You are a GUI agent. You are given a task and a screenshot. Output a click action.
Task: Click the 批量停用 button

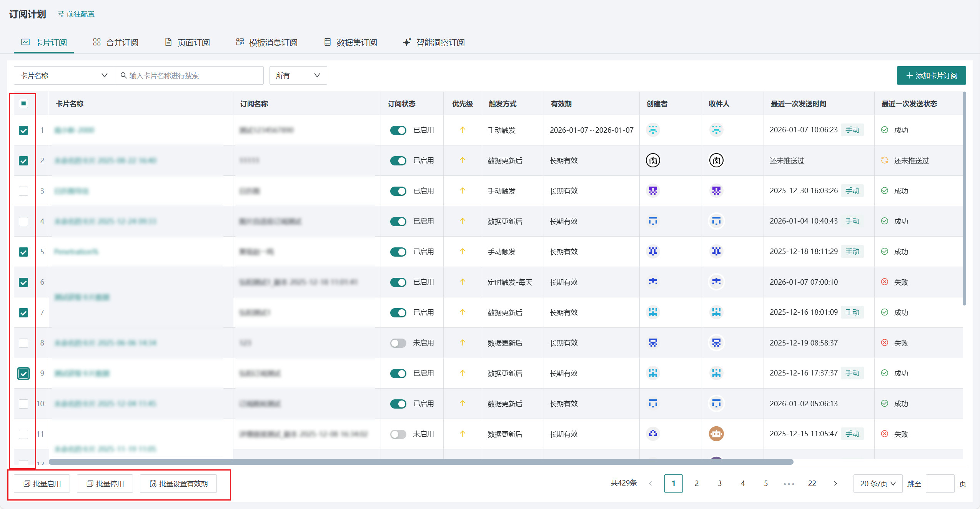tap(105, 484)
